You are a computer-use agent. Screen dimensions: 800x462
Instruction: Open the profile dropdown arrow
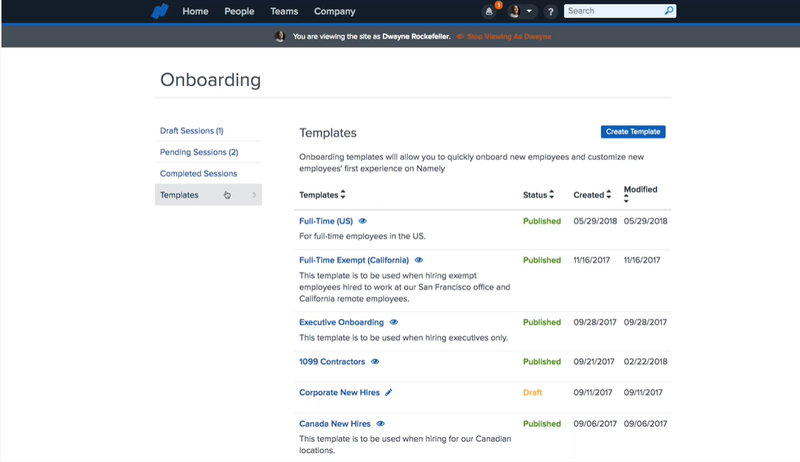click(x=529, y=11)
